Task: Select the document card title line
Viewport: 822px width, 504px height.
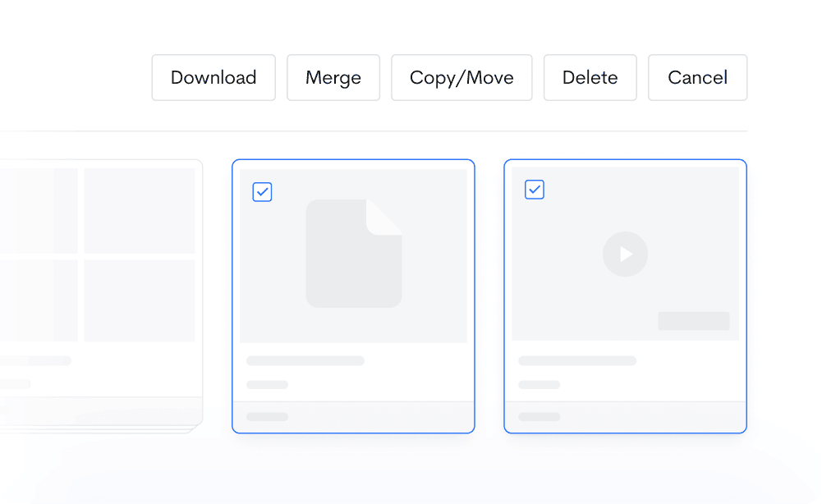Action: [305, 360]
